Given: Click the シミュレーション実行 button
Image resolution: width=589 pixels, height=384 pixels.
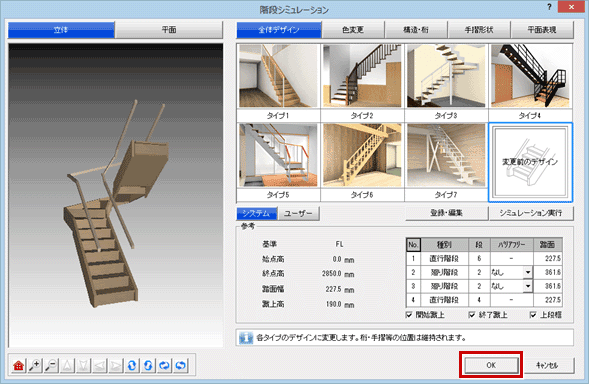Looking at the screenshot, I should click(531, 213).
